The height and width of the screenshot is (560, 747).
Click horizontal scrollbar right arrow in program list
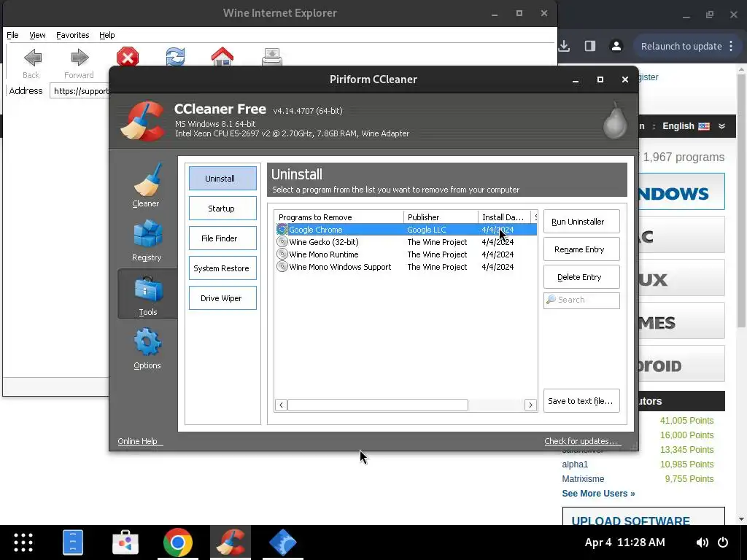pyautogui.click(x=531, y=405)
